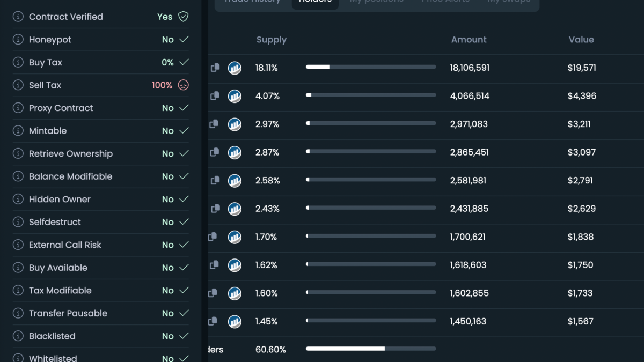Show info for the Blacklisted check

coord(18,336)
